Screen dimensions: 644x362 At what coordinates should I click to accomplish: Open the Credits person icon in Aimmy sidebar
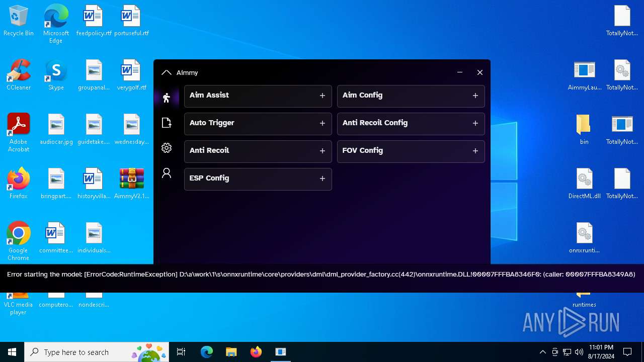tap(167, 173)
